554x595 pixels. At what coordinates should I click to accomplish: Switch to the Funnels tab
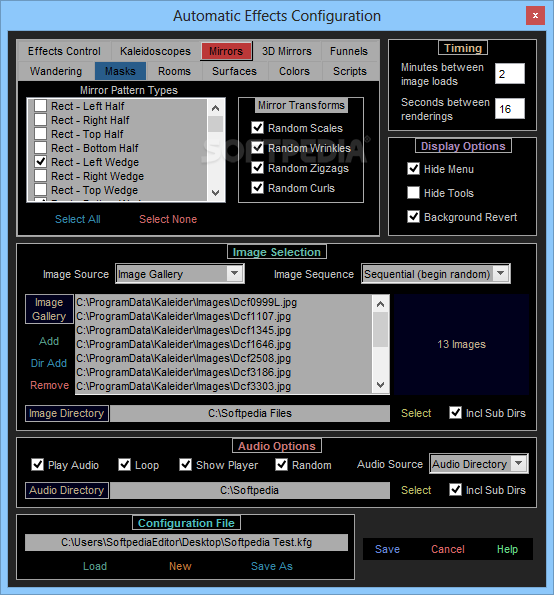[349, 51]
